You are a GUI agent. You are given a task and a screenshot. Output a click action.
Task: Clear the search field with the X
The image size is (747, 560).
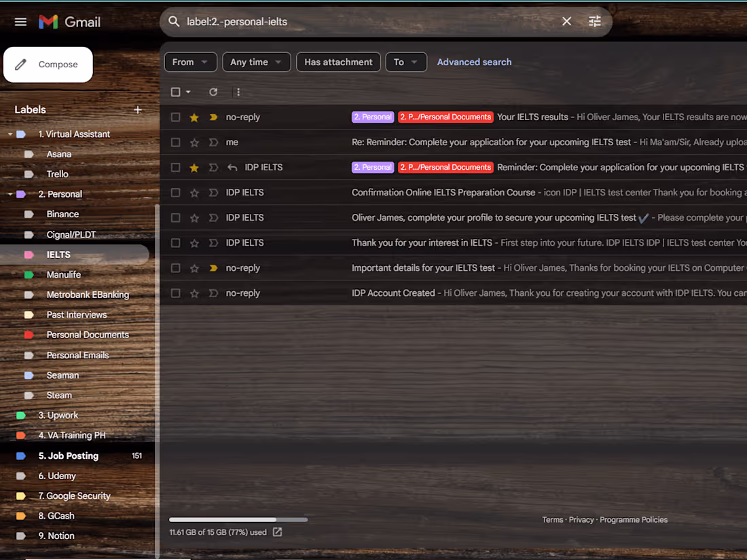point(566,21)
